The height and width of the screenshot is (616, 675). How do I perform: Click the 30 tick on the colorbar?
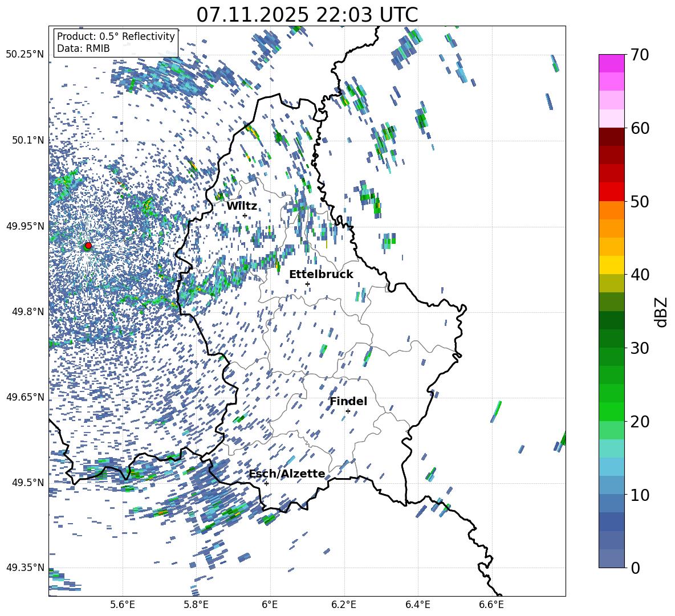click(640, 348)
